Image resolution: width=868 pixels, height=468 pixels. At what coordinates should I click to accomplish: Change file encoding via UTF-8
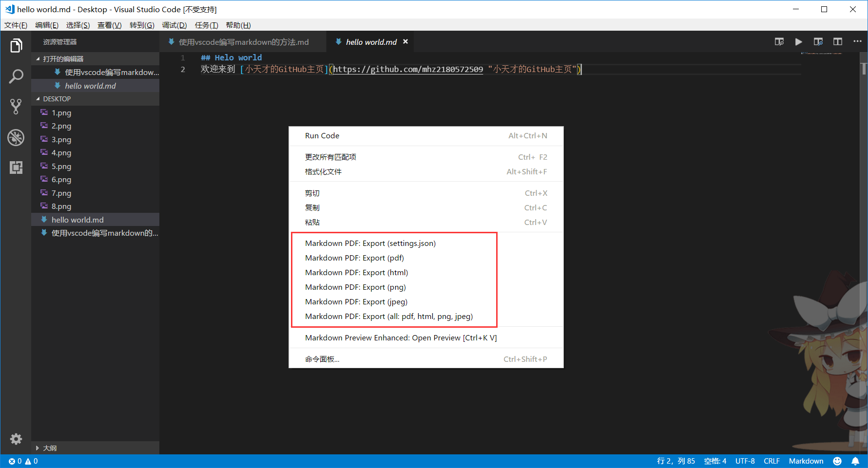click(745, 461)
